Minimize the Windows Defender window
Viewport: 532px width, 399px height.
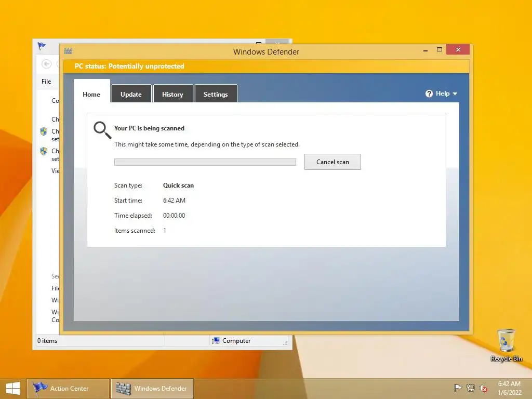[425, 50]
